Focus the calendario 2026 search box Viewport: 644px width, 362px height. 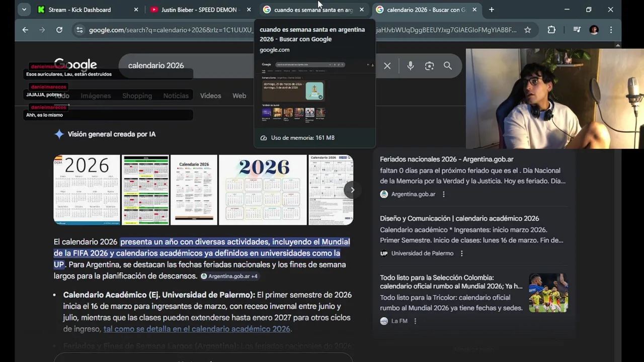pos(249,65)
